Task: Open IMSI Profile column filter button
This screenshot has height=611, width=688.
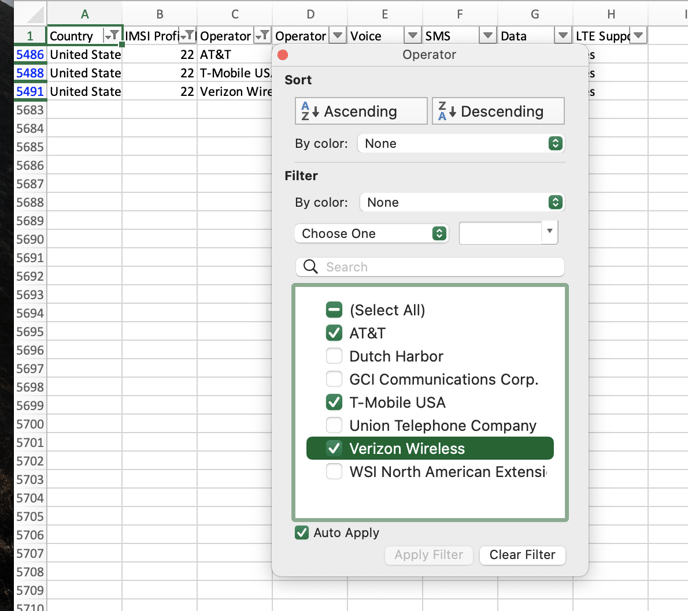Action: pos(187,36)
